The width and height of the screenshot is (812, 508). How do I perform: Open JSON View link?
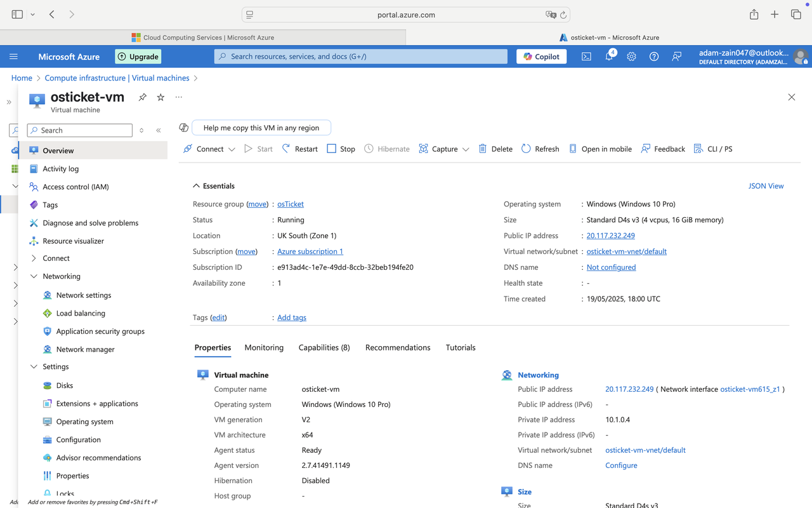[766, 186]
